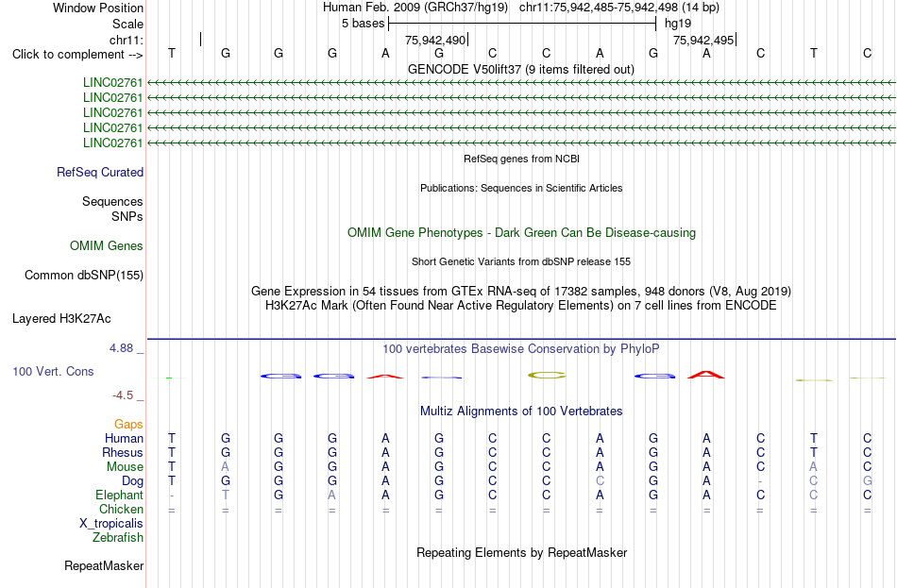Select the Mouse alignment row label
This screenshot has width=897, height=588.
click(125, 467)
